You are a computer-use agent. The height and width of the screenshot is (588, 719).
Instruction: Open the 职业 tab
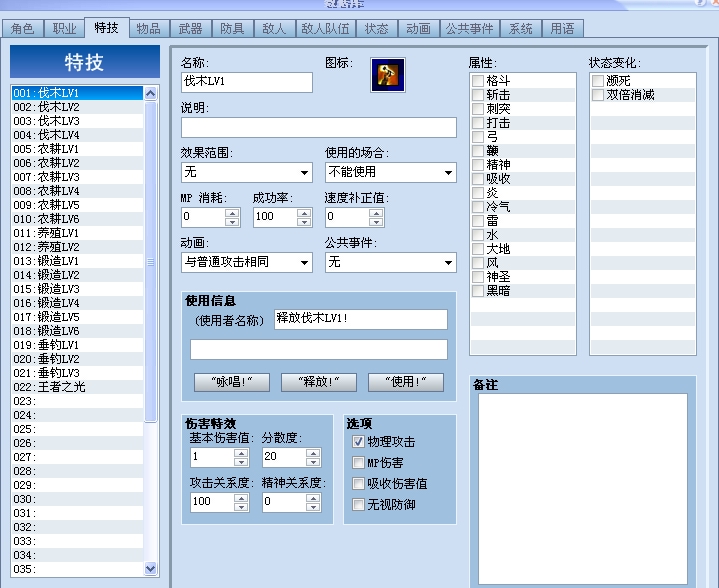click(x=64, y=29)
